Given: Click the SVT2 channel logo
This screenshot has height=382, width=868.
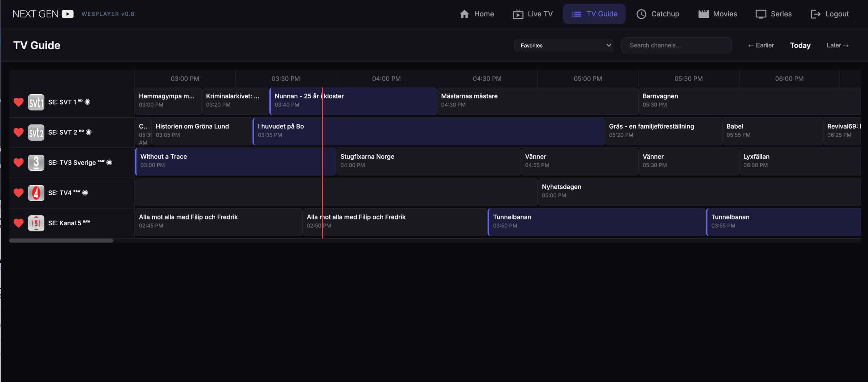Looking at the screenshot, I should click(36, 132).
